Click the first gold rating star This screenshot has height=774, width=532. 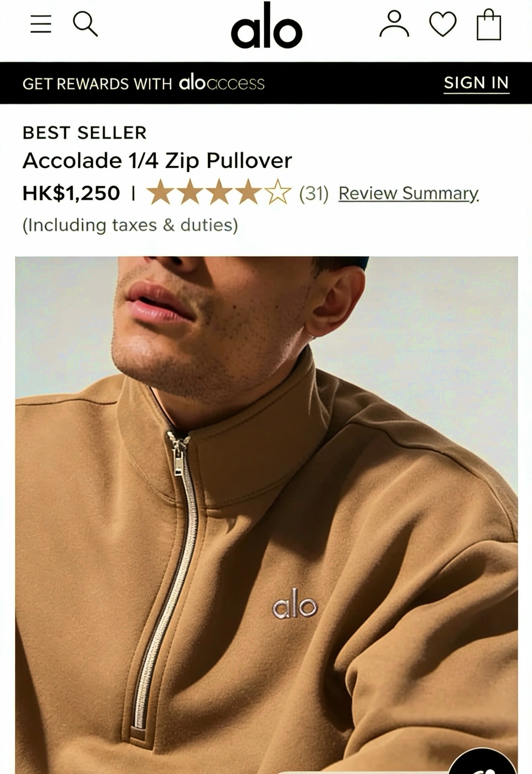click(160, 192)
